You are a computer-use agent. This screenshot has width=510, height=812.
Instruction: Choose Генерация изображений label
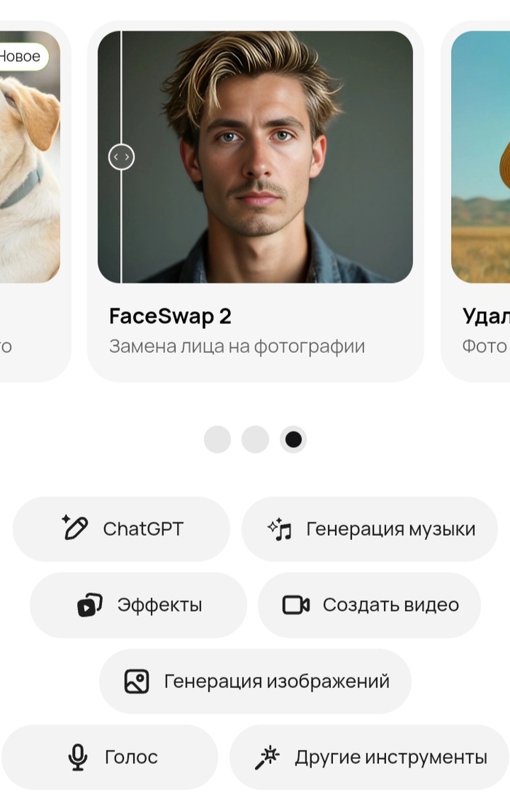pos(276,681)
